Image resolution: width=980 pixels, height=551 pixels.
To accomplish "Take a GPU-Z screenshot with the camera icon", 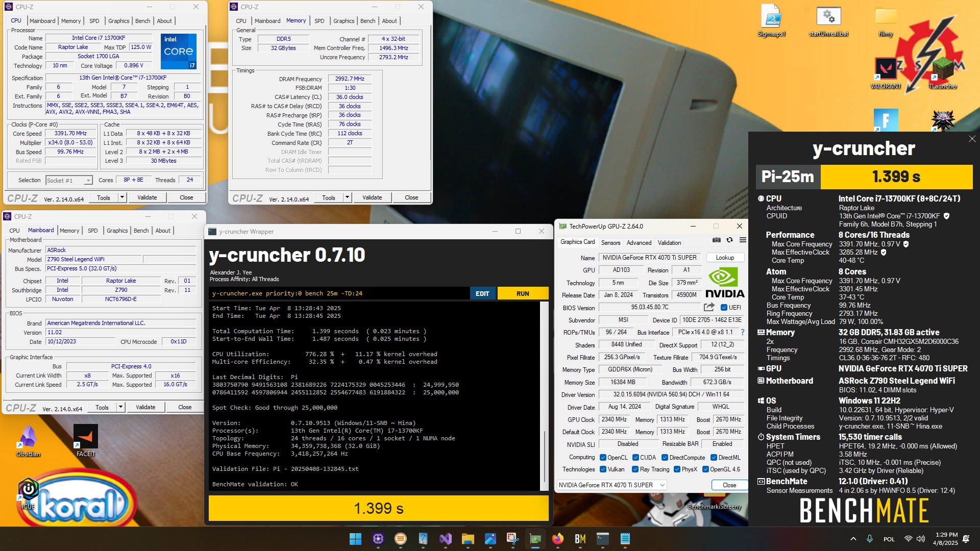I will [x=717, y=240].
